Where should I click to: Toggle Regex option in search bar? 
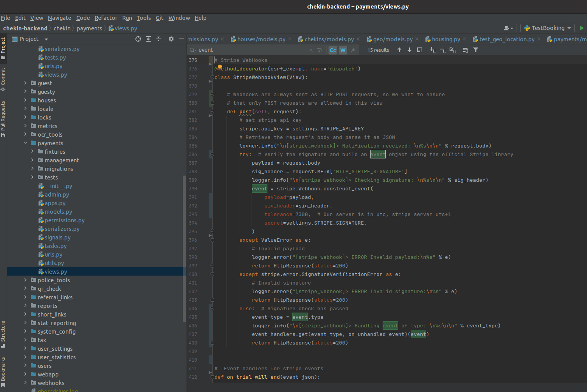353,50
